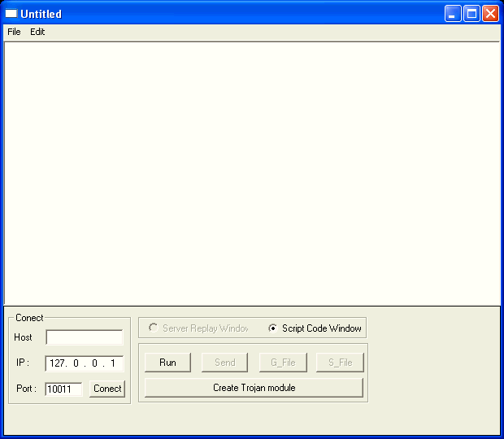Click the last IP octet showing 1
Screen dimensions: 504x439
coord(112,363)
